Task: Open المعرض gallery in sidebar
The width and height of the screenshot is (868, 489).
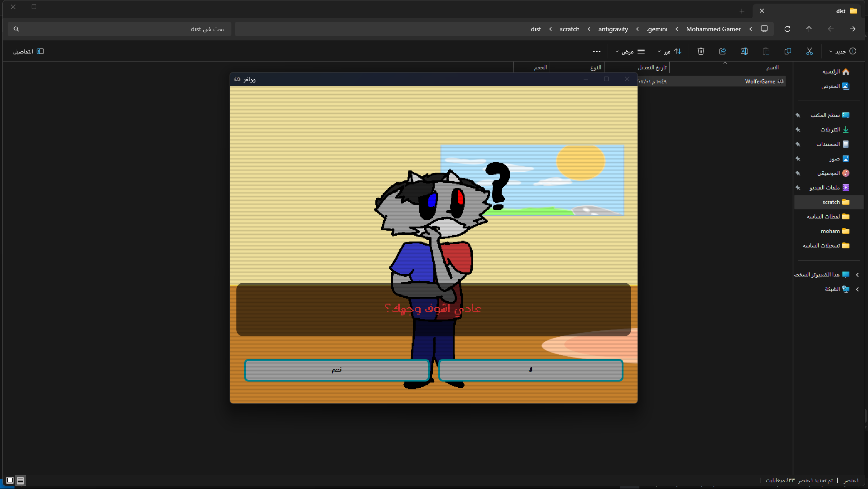Action: (836, 86)
